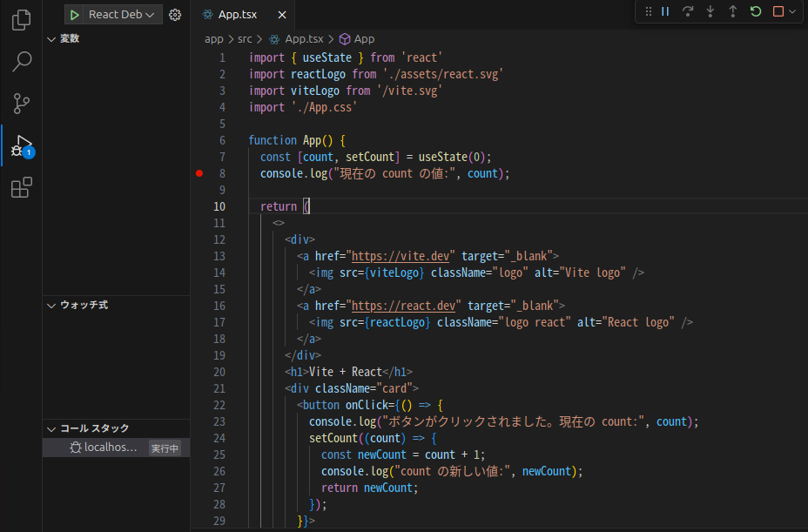Stop the debug session

(x=778, y=12)
